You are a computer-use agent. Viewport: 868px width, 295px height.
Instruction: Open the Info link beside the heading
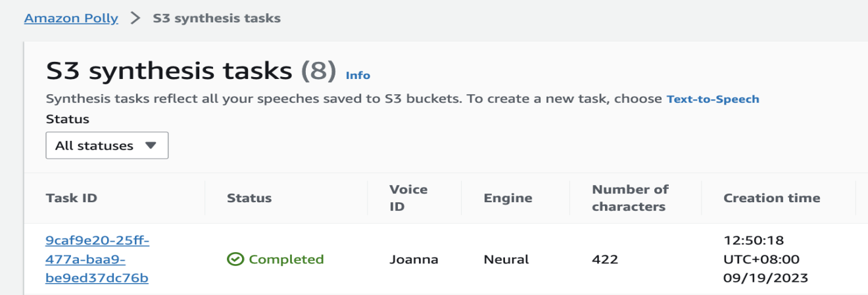(358, 75)
